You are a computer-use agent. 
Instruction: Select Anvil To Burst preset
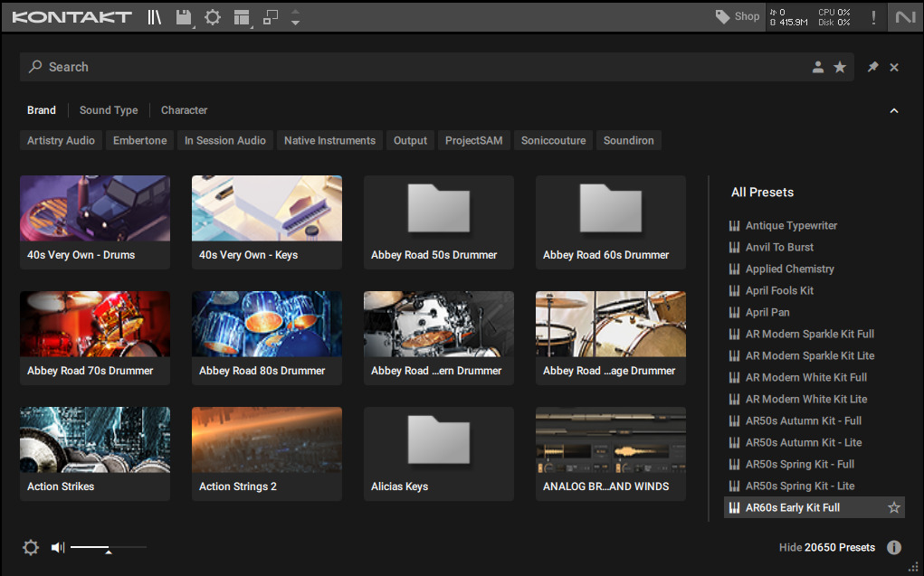[x=814, y=248]
